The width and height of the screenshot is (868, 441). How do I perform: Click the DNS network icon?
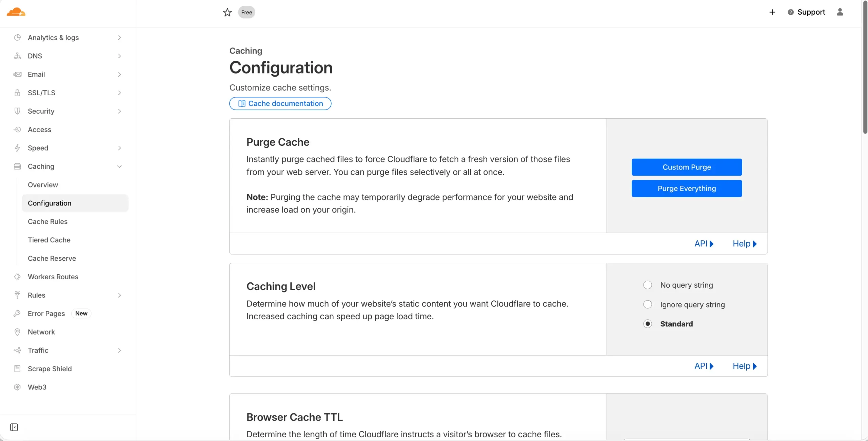coord(17,56)
